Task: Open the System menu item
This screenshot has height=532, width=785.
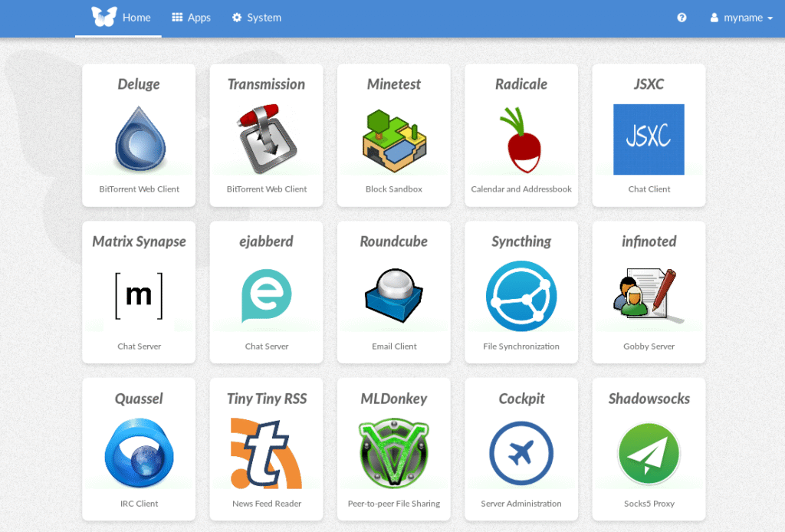Action: tap(257, 18)
